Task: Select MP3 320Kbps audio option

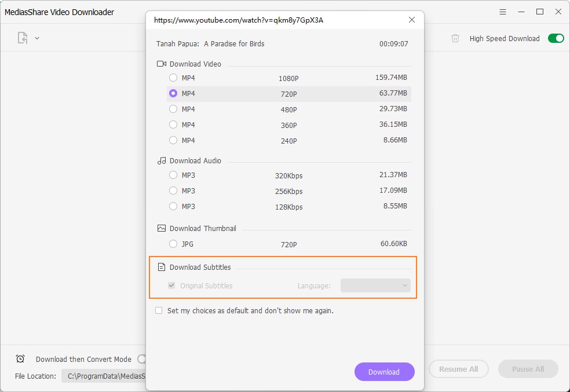Action: point(173,175)
